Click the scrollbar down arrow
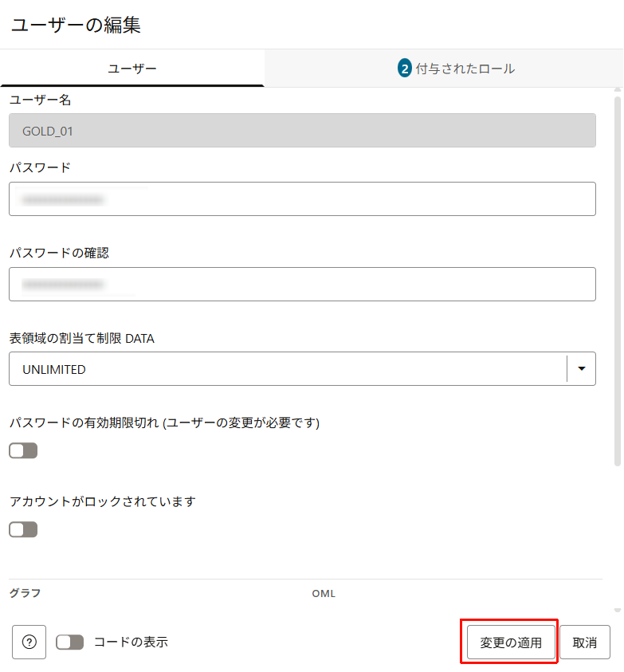 point(618,611)
